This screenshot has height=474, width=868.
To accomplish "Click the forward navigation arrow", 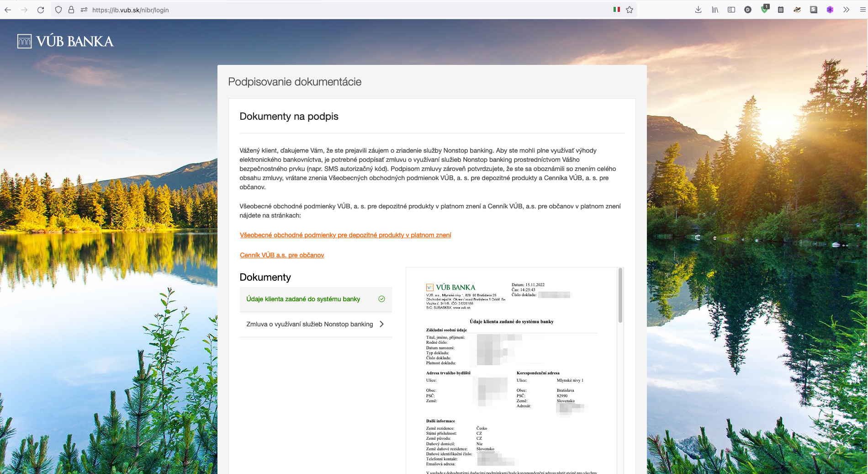I will tap(24, 10).
